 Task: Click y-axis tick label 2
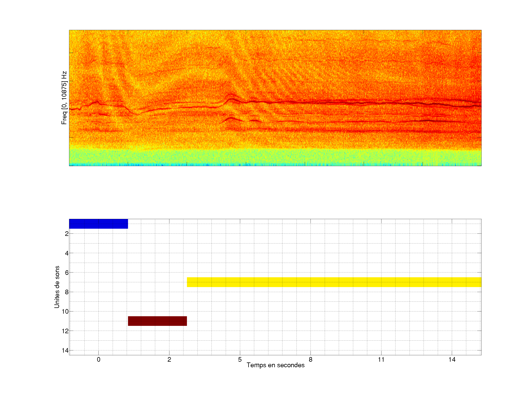[67, 234]
